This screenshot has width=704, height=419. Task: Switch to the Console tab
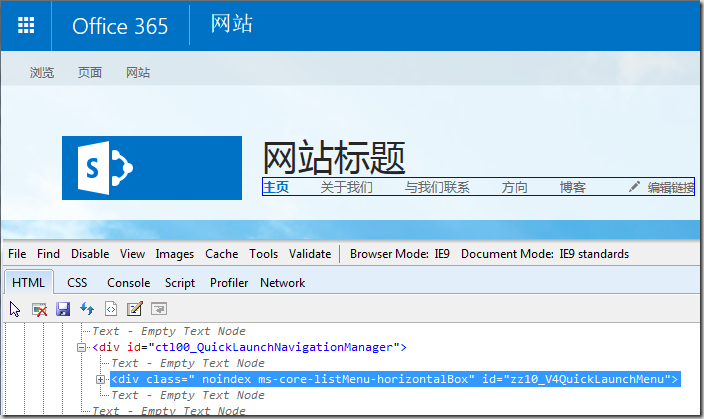[128, 282]
